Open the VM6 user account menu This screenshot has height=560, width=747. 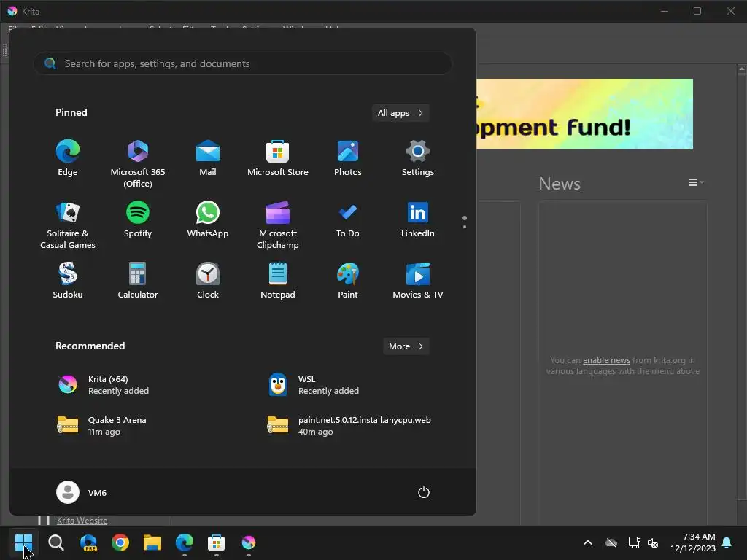tap(82, 492)
